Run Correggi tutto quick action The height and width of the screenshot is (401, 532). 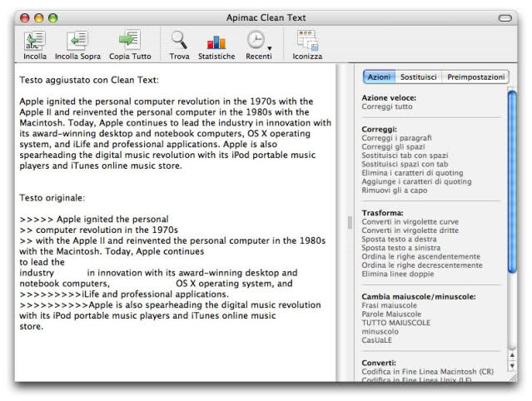tap(387, 106)
